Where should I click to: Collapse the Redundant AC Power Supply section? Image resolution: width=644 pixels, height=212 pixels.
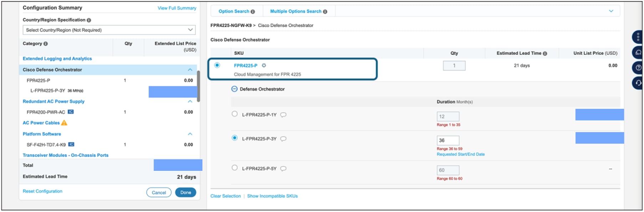coord(190,102)
